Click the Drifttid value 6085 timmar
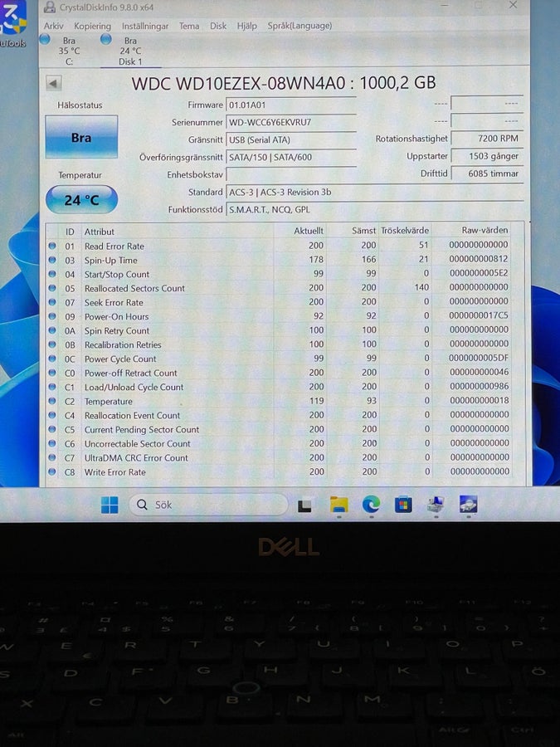 pos(487,173)
